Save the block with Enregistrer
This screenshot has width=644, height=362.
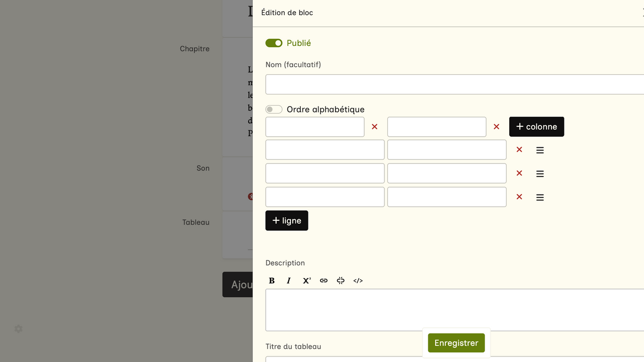click(x=456, y=343)
